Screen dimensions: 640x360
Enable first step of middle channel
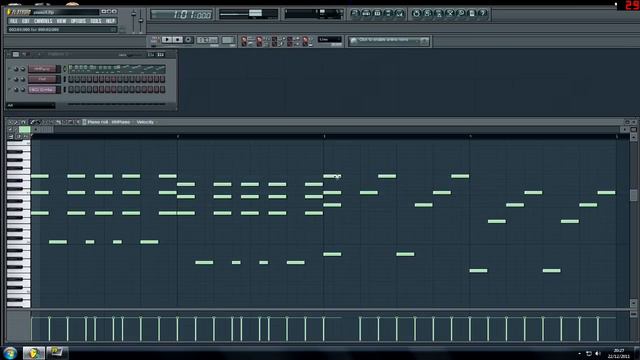[x=71, y=79]
